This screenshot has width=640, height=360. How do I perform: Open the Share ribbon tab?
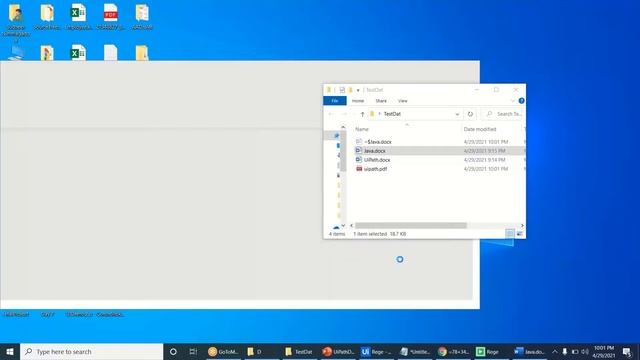[381, 101]
